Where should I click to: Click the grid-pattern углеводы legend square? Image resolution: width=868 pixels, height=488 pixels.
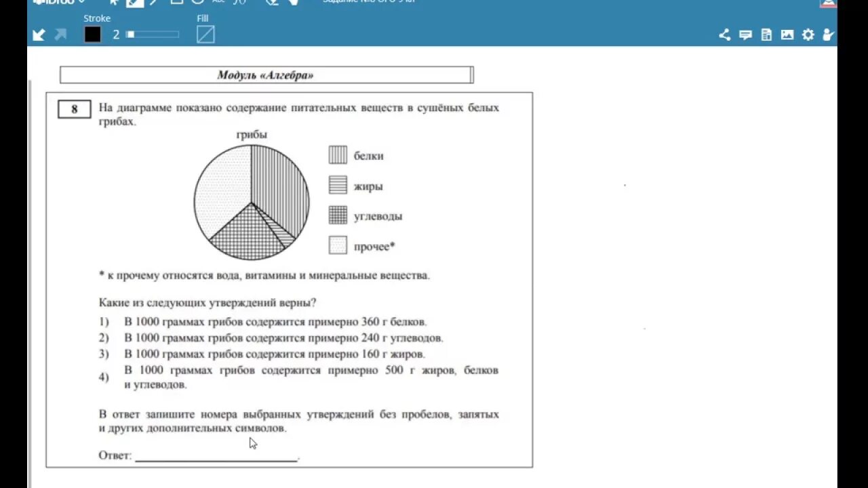click(338, 216)
